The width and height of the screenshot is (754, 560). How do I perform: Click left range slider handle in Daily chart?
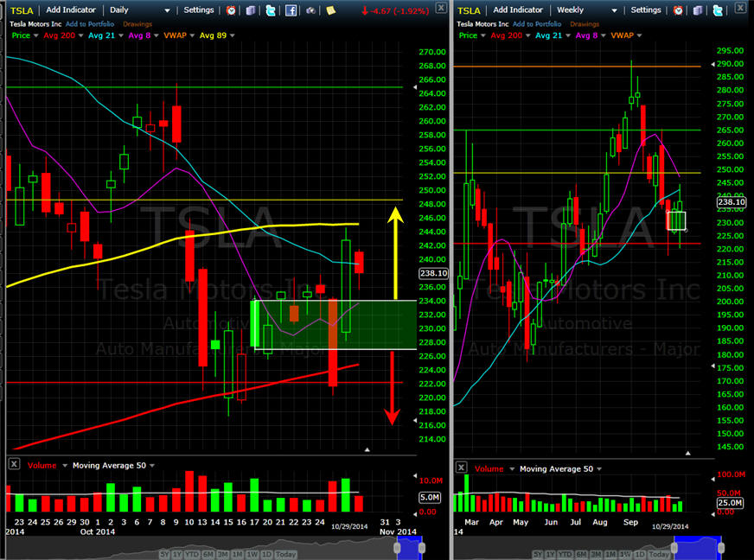pyautogui.click(x=397, y=548)
